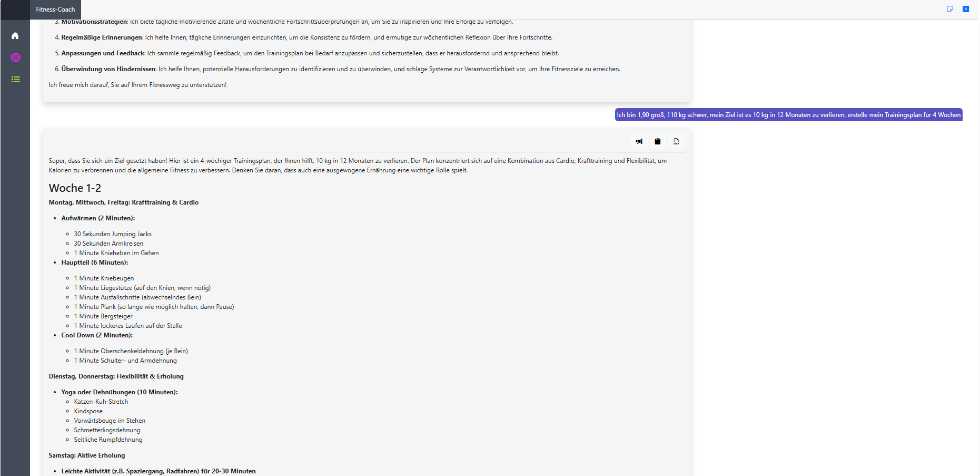Viewport: 980px width, 476px height.
Task: Click the 'Woche 1-2' heading
Action: pos(75,188)
